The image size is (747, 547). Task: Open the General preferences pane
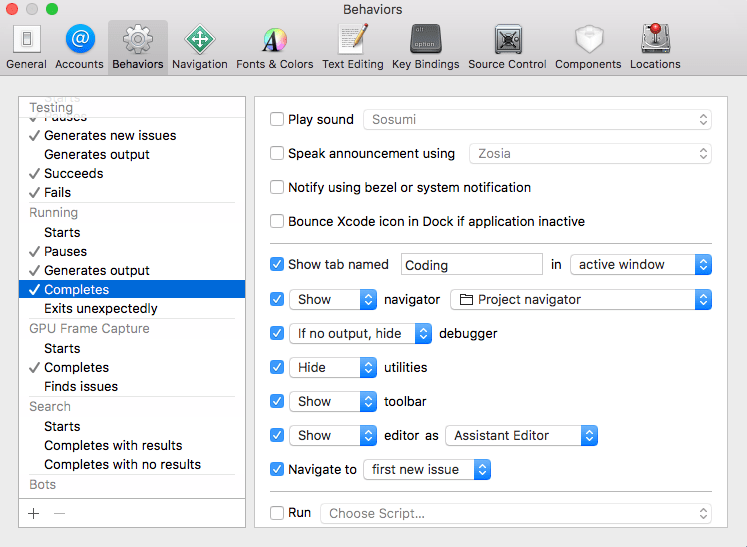(26, 47)
